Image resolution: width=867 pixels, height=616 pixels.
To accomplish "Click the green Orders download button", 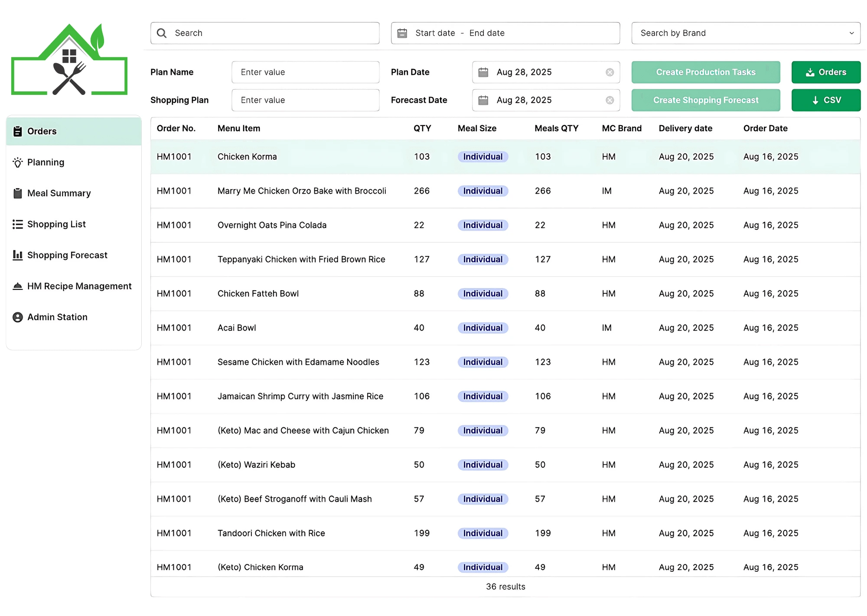I will [826, 72].
